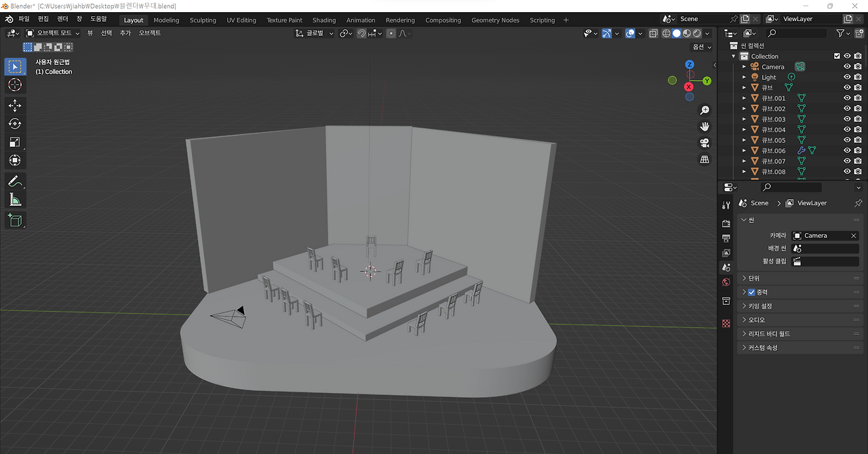The width and height of the screenshot is (868, 454).
Task: Switch to orthographic grid view icon
Action: (x=705, y=159)
